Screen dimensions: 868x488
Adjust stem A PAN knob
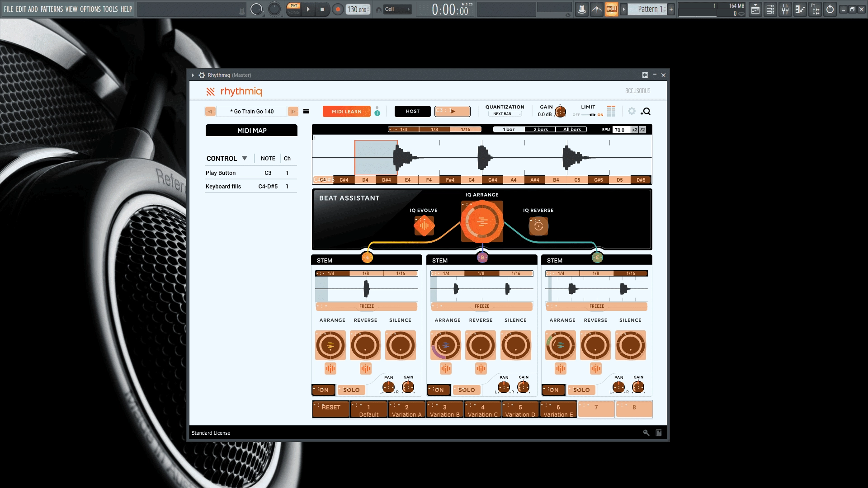388,387
